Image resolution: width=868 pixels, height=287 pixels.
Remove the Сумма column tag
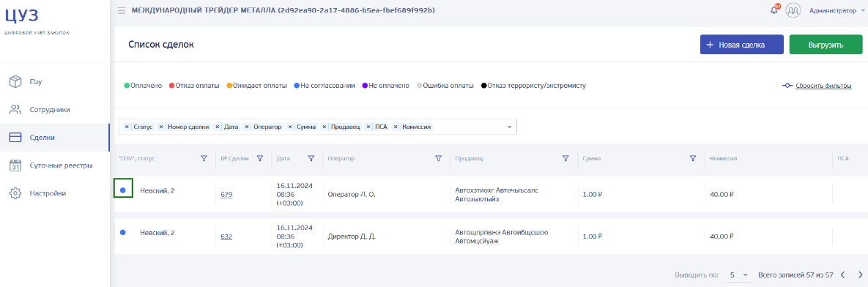[x=289, y=127]
